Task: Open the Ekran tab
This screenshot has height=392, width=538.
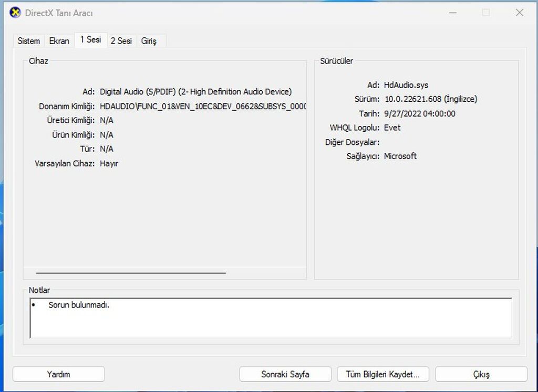Action: [x=59, y=41]
